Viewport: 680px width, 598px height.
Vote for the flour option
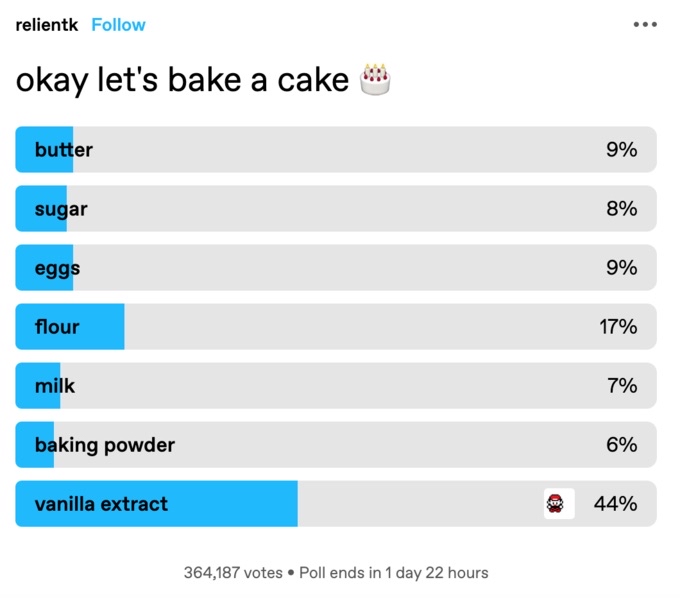point(336,327)
